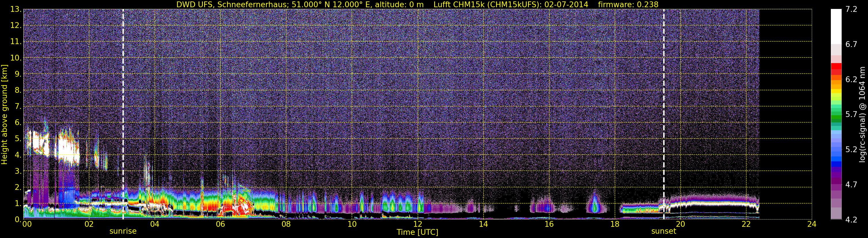Screen dimensions: 868x238
Task: Click the "24" tick on the time axis
Action: 812,224
